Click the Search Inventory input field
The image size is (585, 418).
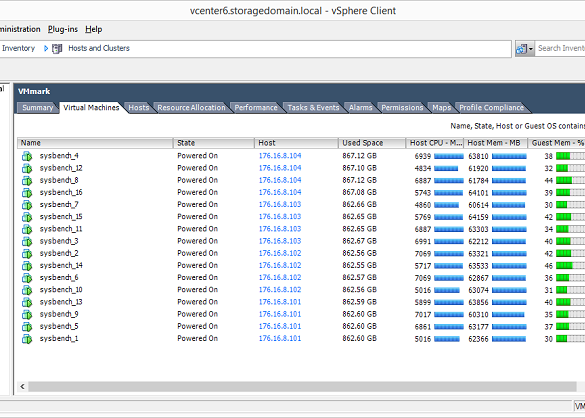click(x=560, y=49)
